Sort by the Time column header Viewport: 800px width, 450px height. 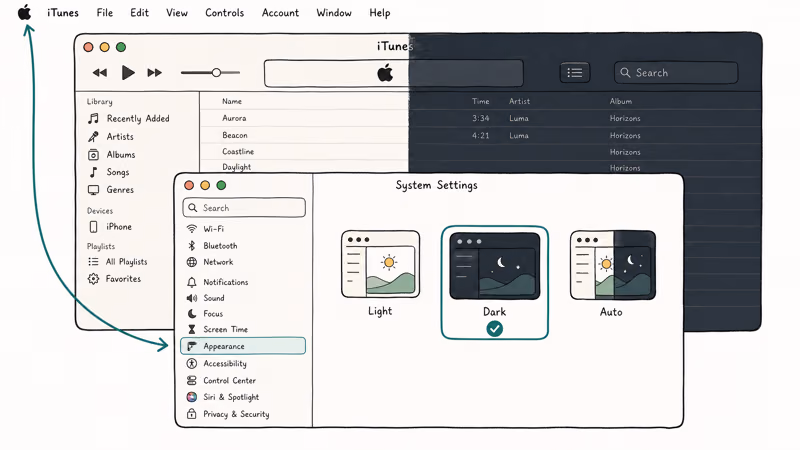[481, 101]
